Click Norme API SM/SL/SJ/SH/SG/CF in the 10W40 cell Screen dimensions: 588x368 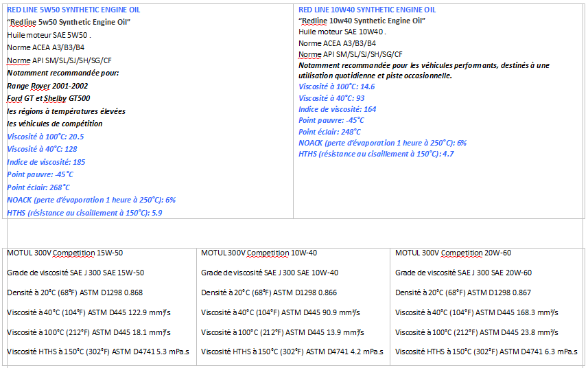(x=351, y=54)
